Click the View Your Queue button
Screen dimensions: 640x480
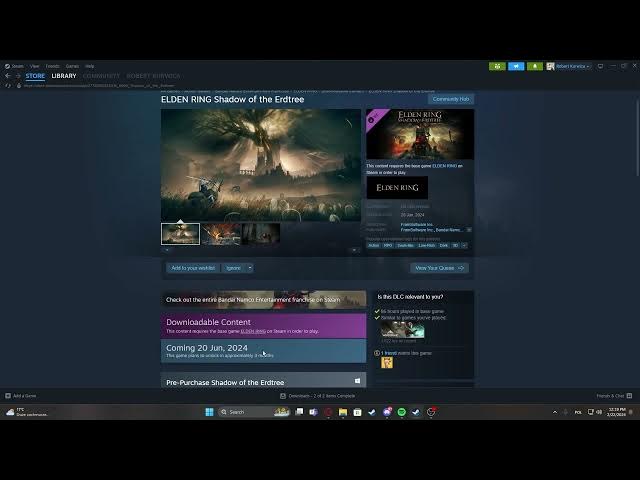(x=439, y=268)
